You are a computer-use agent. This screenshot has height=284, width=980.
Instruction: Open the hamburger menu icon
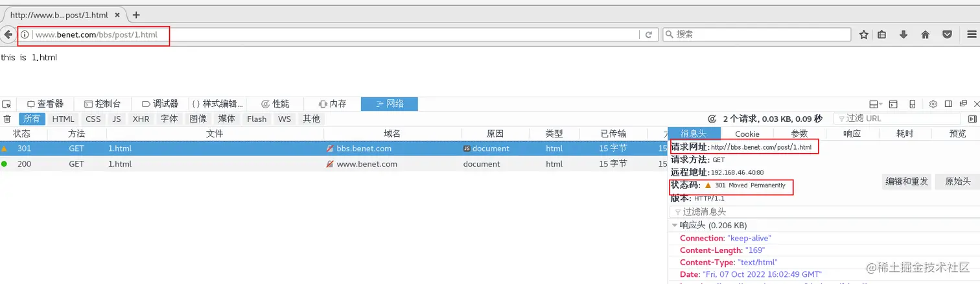971,35
